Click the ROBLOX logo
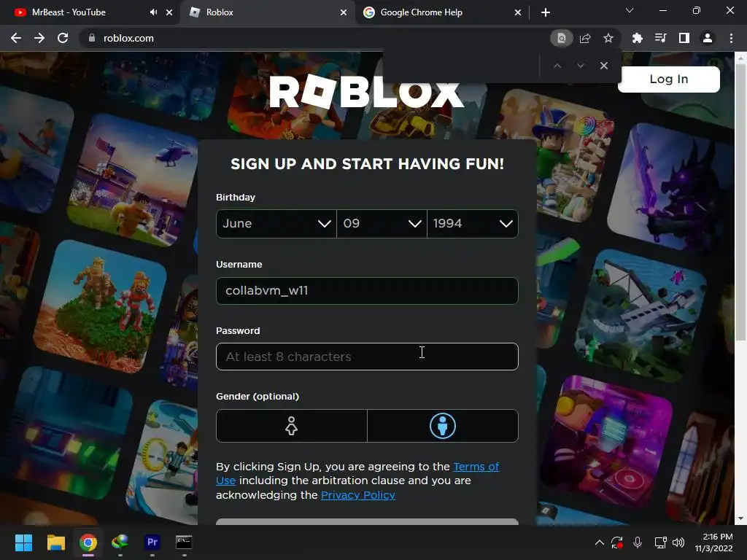 366,91
